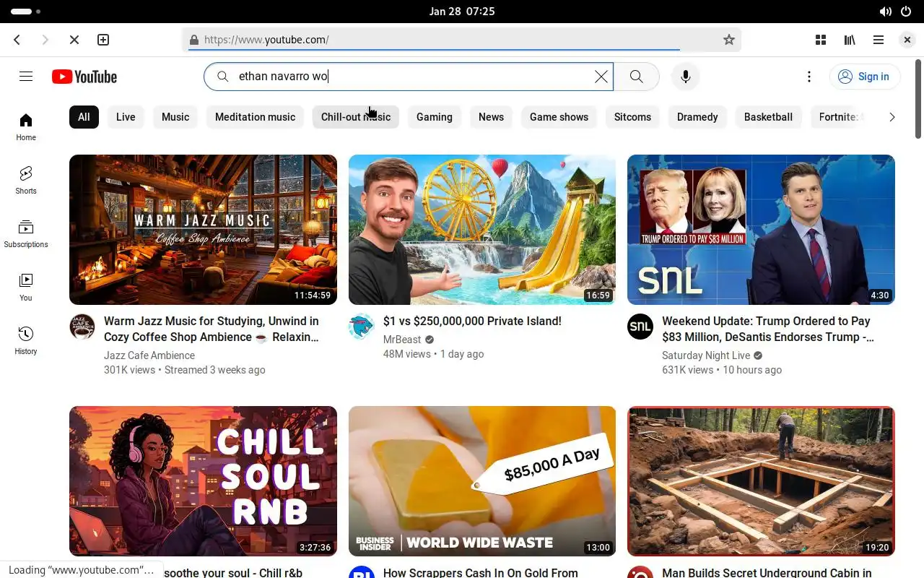Bookmark this page with star icon
The height and width of the screenshot is (578, 924).
pyautogui.click(x=729, y=40)
